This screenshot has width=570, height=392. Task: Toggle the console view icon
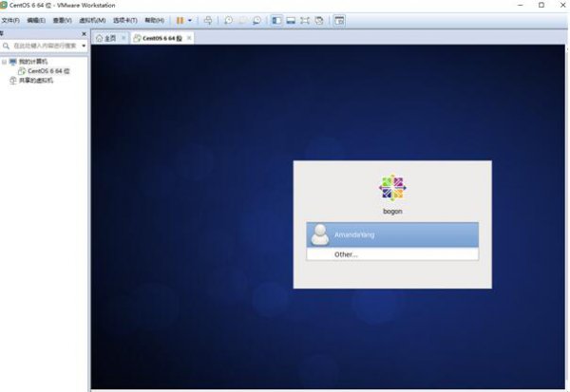point(339,20)
